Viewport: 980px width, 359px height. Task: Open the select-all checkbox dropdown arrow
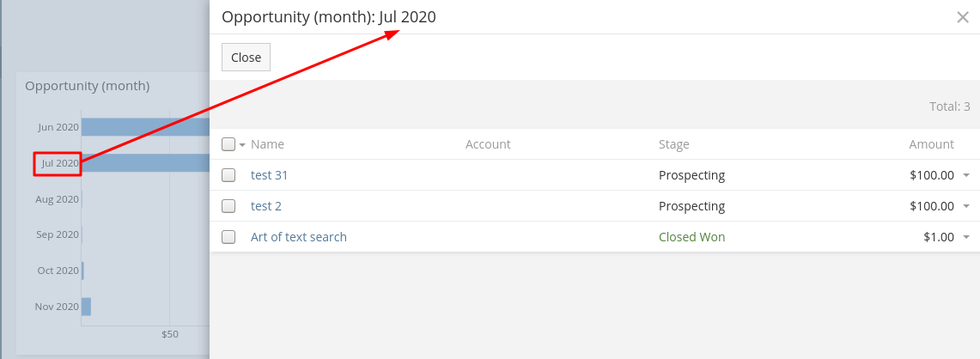pos(242,145)
